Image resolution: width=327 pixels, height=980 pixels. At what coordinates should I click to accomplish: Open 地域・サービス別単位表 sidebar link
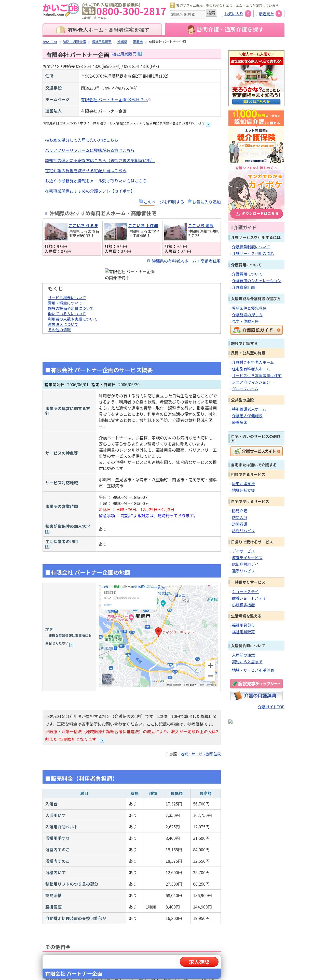253,670
